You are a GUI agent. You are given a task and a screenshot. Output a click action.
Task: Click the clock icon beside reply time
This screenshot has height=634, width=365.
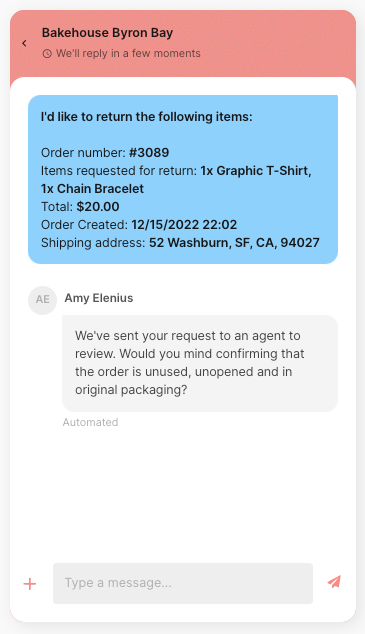point(47,53)
